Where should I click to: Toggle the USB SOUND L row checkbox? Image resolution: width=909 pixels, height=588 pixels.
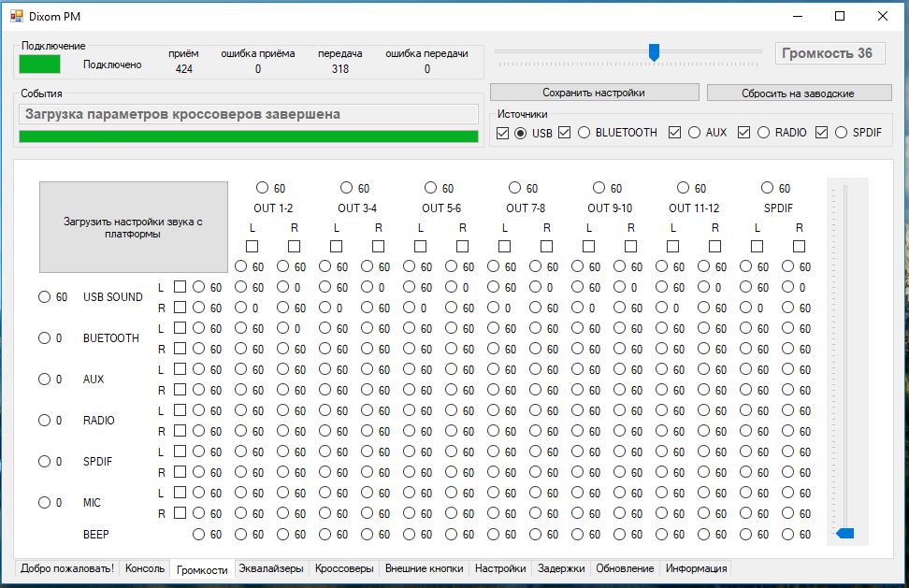[180, 287]
